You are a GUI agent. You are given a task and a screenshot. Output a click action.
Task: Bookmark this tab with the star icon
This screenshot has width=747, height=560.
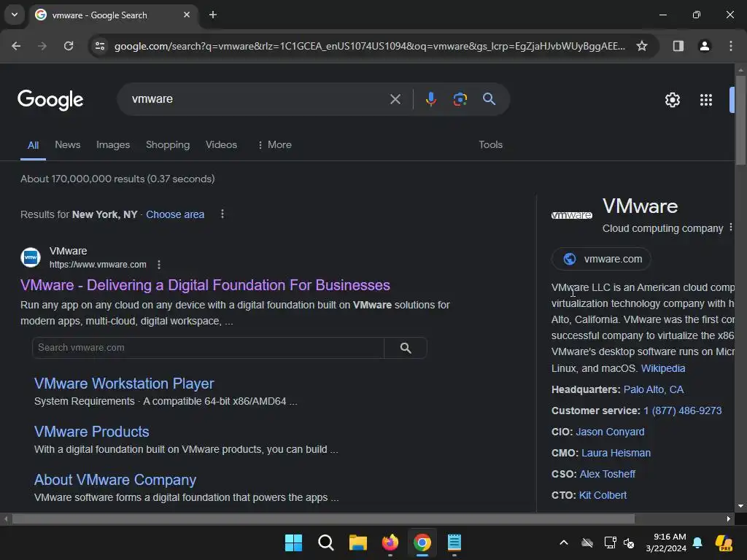[x=642, y=46]
